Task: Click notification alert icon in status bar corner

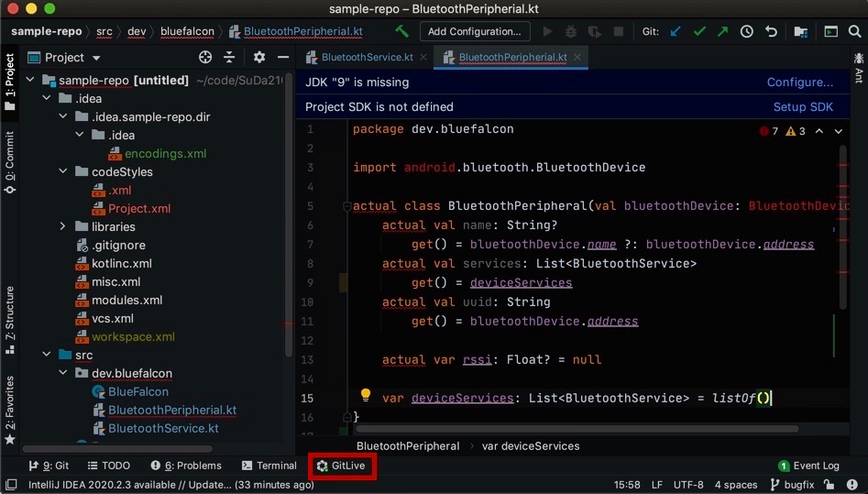Action: [852, 485]
